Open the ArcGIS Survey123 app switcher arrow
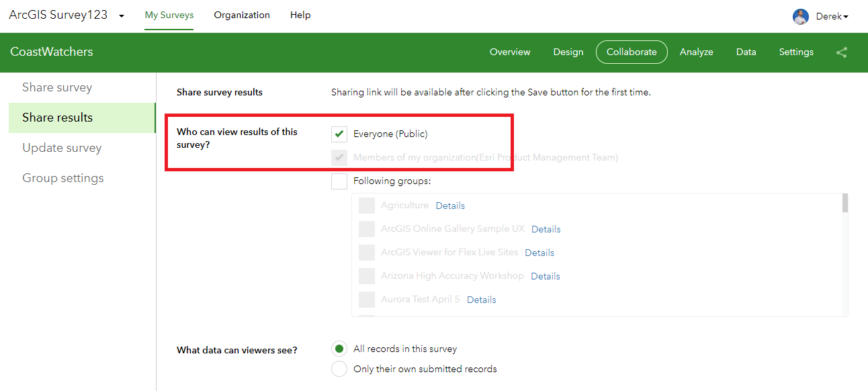 pos(122,16)
